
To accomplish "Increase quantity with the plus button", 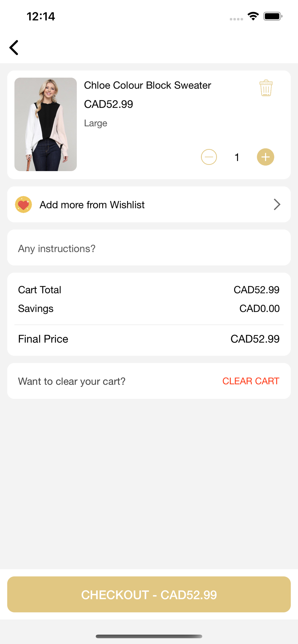I will point(265,157).
